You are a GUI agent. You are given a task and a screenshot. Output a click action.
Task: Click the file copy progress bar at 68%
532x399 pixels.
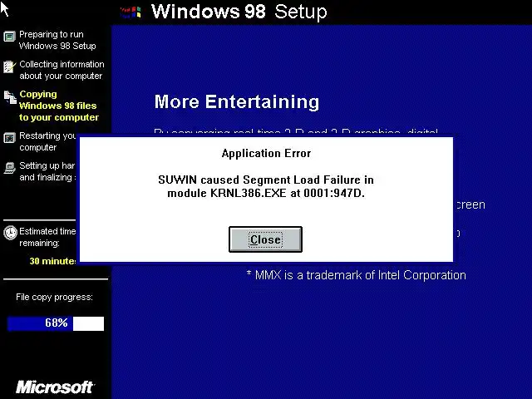[56, 323]
